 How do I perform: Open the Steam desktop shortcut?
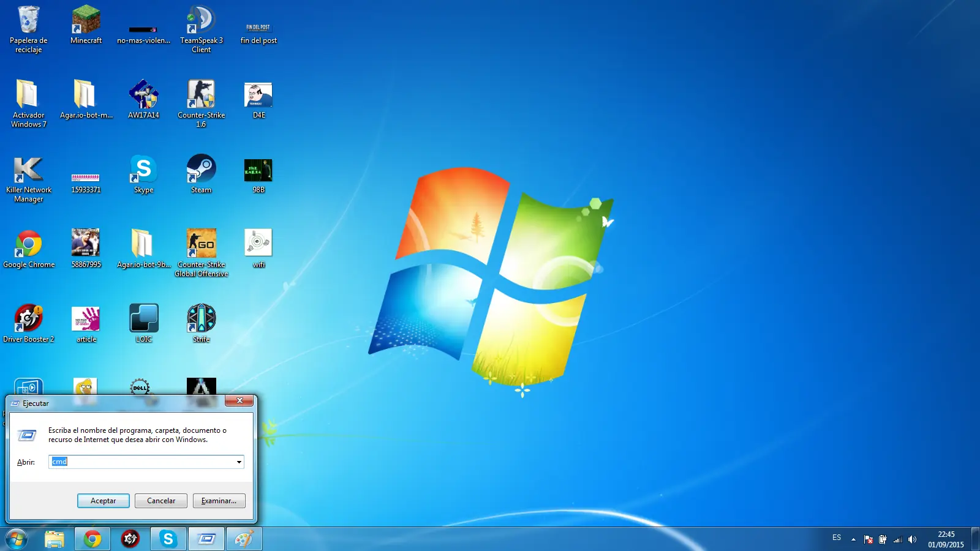[201, 174]
